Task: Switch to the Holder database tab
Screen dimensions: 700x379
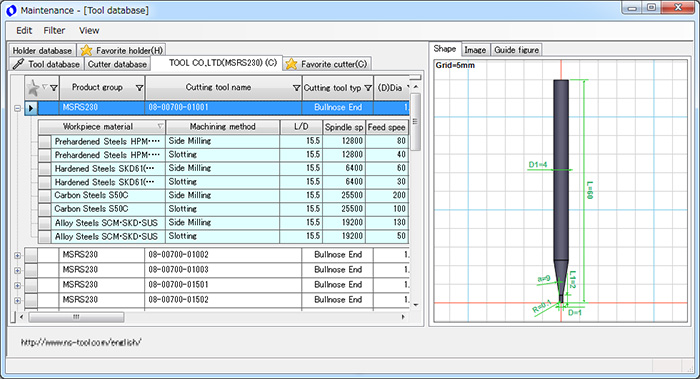Action: pos(42,50)
